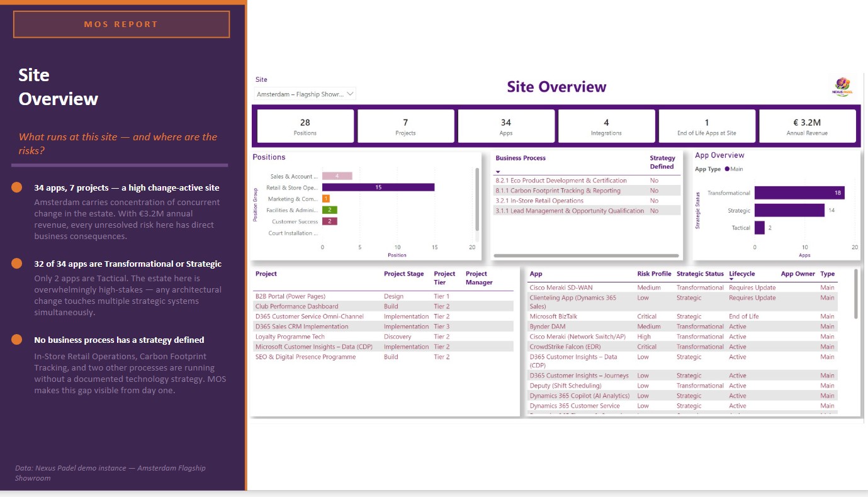Screen dimensions: 868x497
Task: Click the MOS REPORT label box
Action: coord(121,25)
